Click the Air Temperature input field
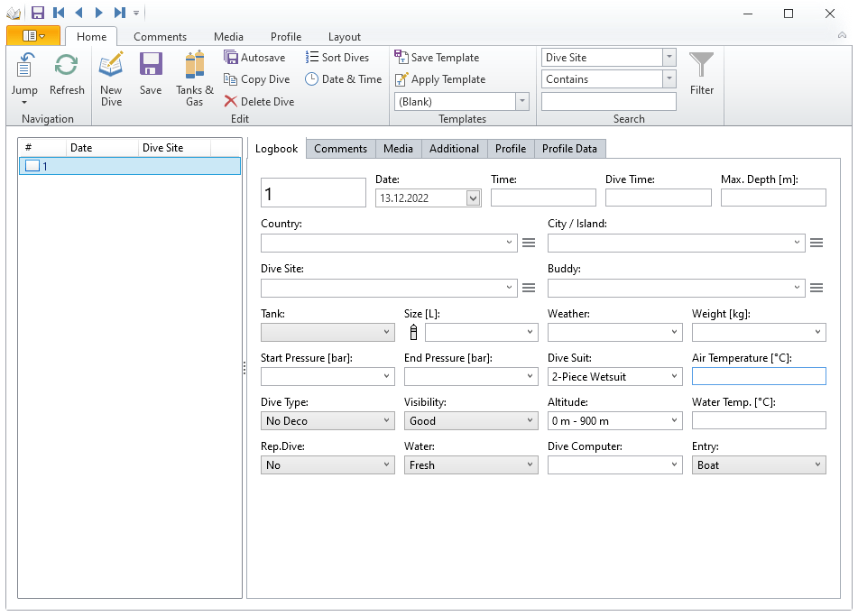 click(x=759, y=376)
